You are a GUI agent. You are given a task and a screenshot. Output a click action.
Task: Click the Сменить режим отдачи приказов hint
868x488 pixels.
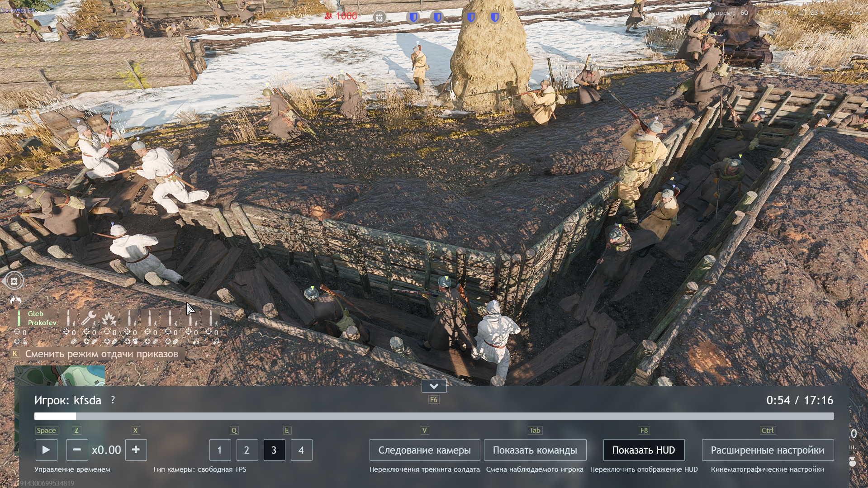click(x=101, y=354)
